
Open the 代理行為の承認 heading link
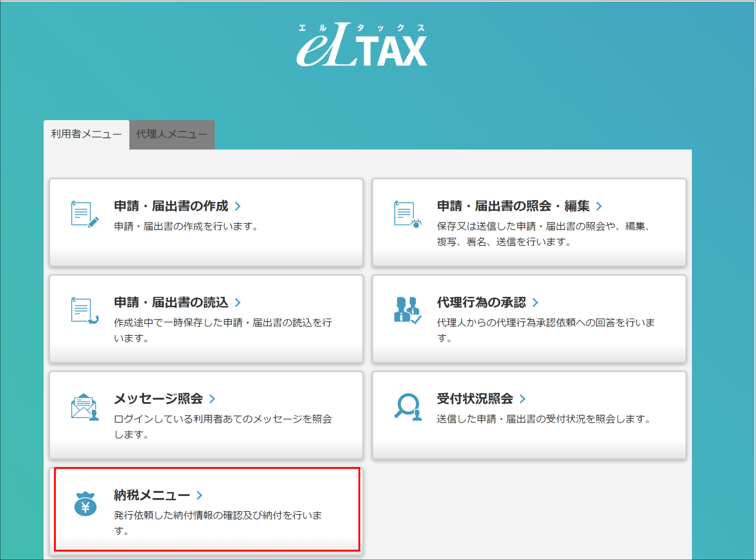[x=481, y=303]
